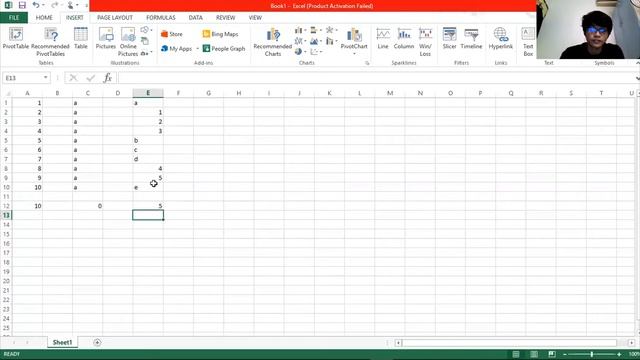Select row 12 header

pyautogui.click(x=6, y=206)
